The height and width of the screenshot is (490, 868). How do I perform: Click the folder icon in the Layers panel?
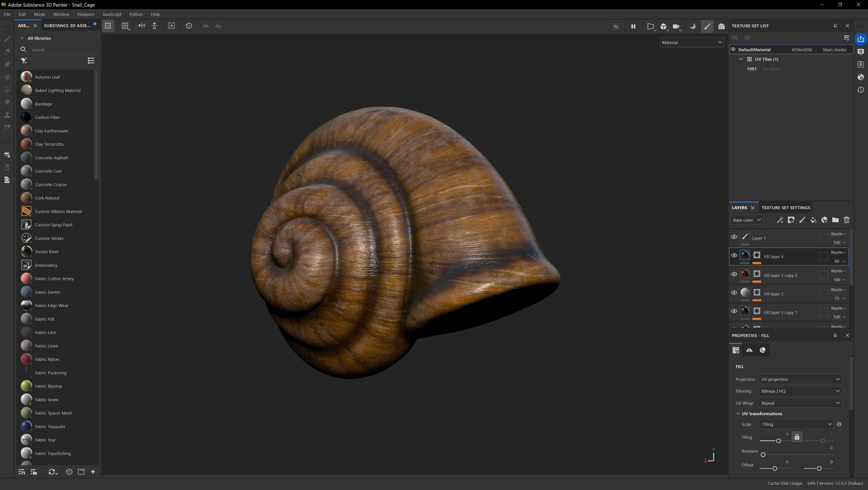tap(835, 220)
